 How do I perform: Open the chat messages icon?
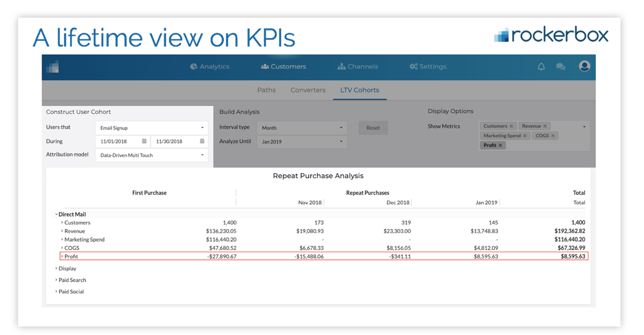(561, 67)
